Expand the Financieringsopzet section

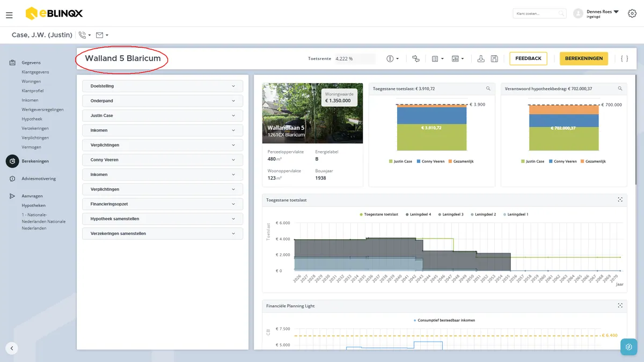click(163, 204)
